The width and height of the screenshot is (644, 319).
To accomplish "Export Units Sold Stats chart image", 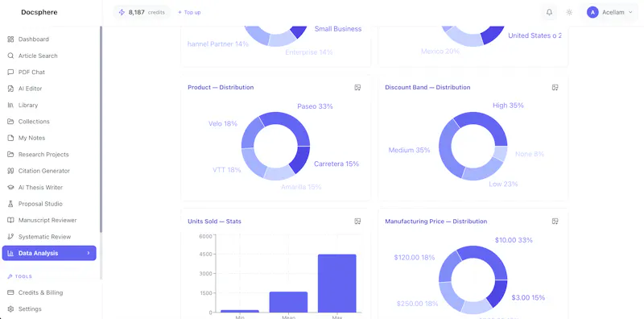I will [357, 222].
